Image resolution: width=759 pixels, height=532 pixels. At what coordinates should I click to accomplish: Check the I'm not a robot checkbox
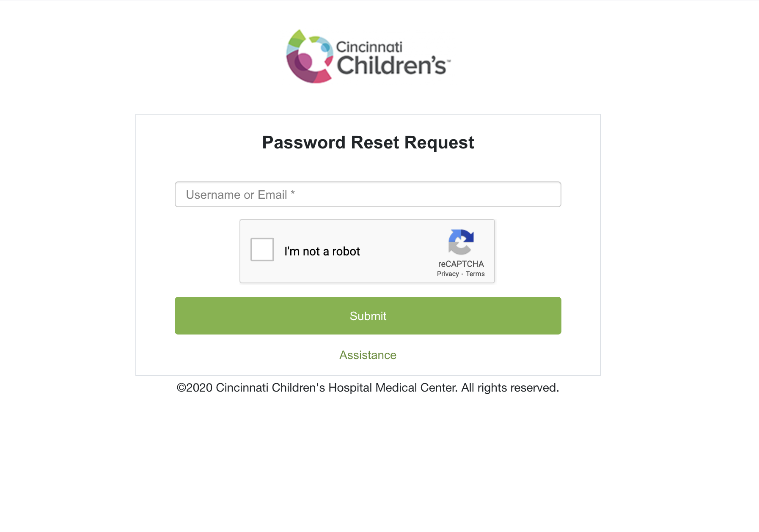[262, 250]
